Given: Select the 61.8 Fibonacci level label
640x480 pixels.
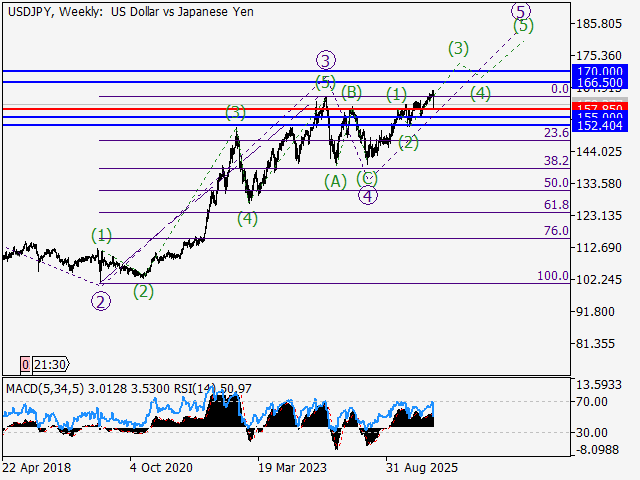Looking at the screenshot, I should (556, 205).
